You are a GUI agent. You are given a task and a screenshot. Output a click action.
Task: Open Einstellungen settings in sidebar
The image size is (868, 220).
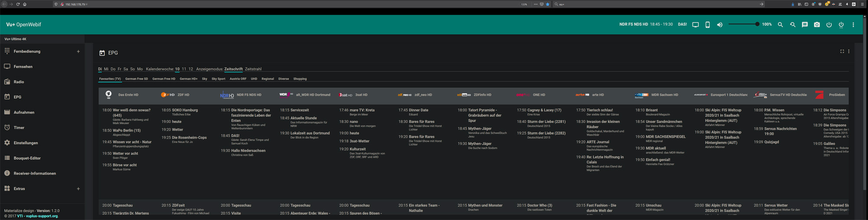click(x=26, y=143)
